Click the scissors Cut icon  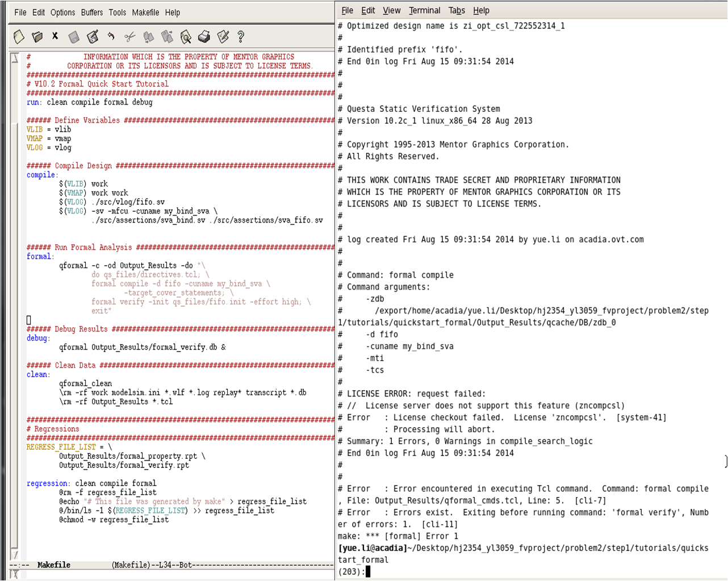pyautogui.click(x=130, y=37)
